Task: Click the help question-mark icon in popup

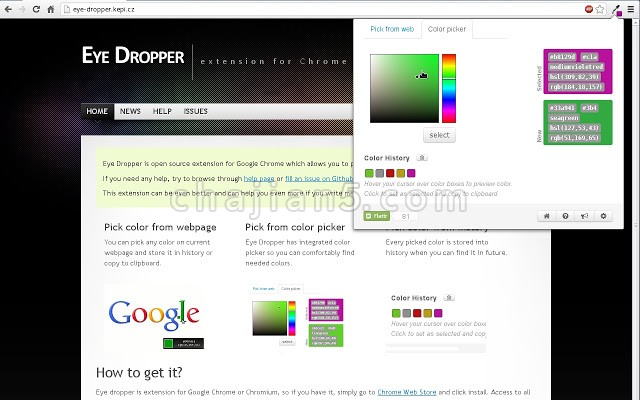Action: (x=565, y=216)
